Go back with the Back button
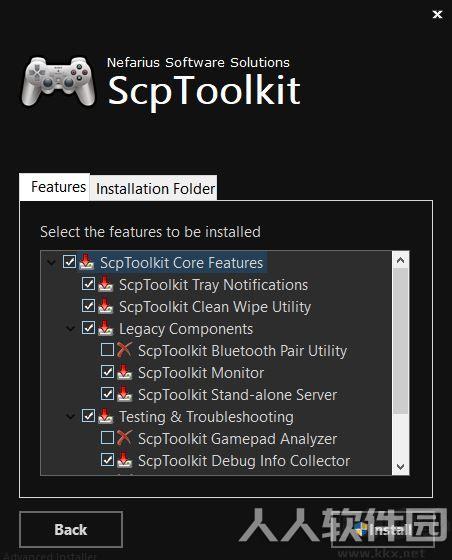 [x=71, y=529]
